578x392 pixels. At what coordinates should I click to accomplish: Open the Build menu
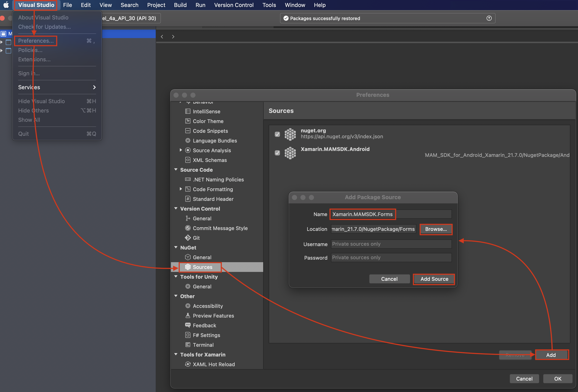(x=180, y=5)
